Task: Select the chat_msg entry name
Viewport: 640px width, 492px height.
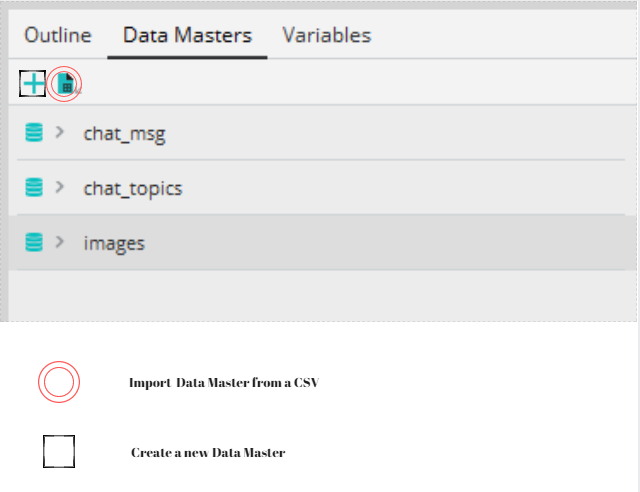Action: [124, 134]
